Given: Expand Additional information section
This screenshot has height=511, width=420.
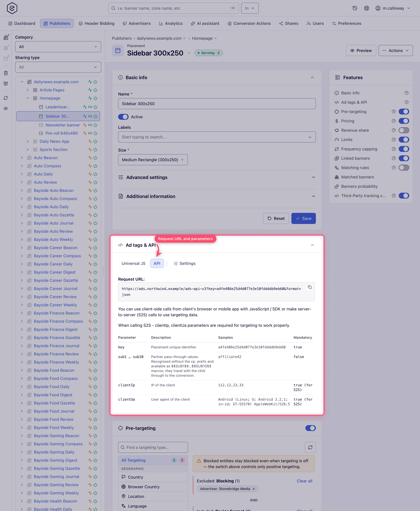Looking at the screenshot, I should (x=217, y=196).
